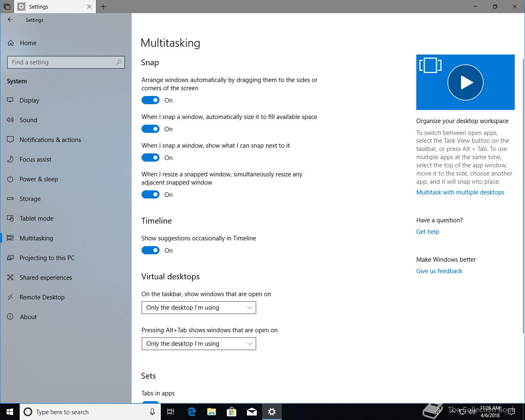Launch Microsoft Edge from taskbar
Image resolution: width=525 pixels, height=420 pixels.
[x=192, y=412]
